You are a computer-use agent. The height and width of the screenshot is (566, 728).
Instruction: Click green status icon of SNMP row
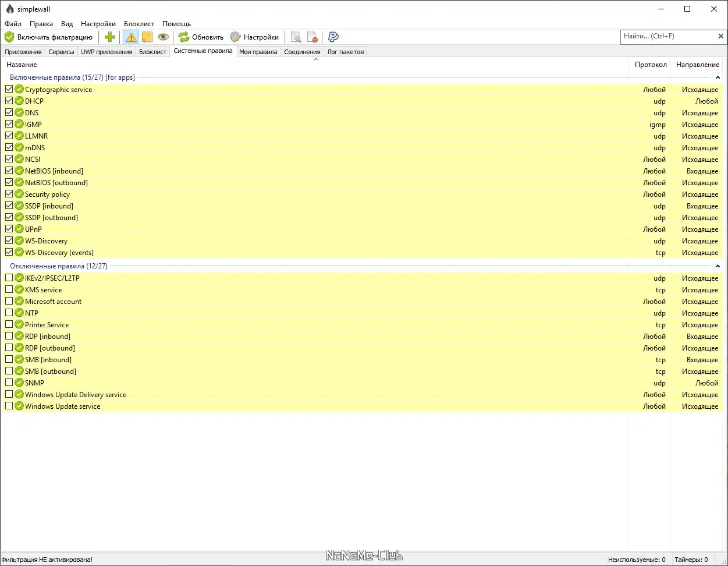(x=19, y=383)
